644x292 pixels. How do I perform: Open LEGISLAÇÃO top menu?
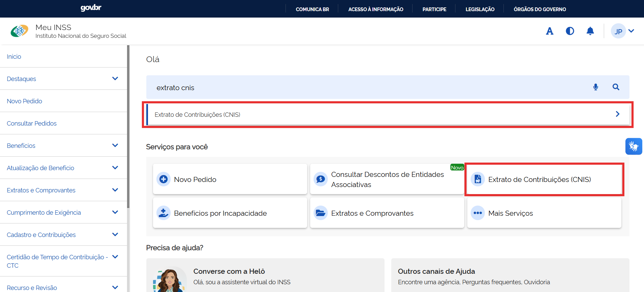click(x=480, y=9)
